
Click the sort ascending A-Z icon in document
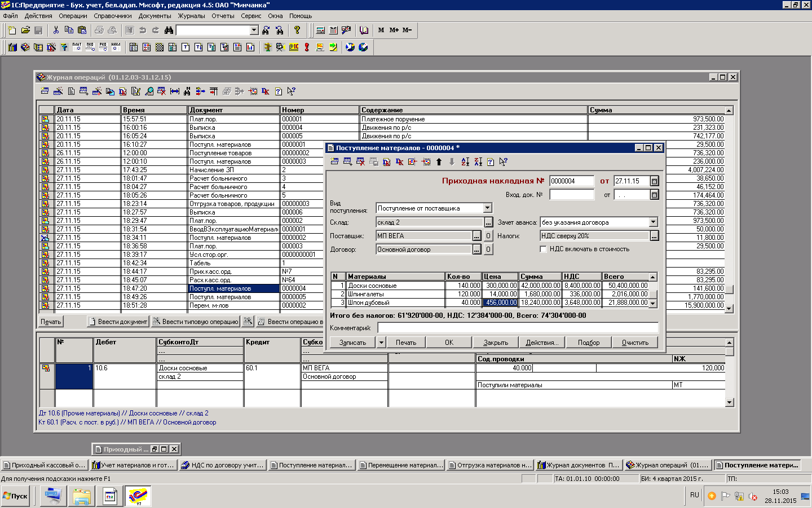pyautogui.click(x=465, y=162)
